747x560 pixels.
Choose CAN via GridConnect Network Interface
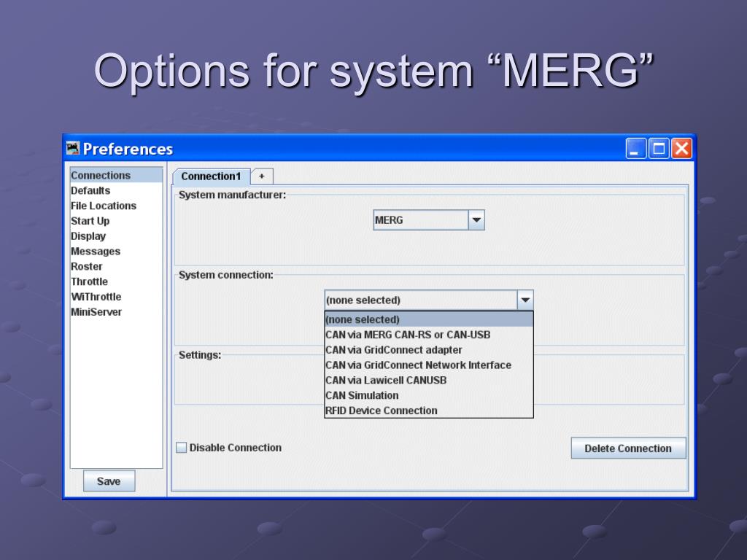[x=429, y=365]
